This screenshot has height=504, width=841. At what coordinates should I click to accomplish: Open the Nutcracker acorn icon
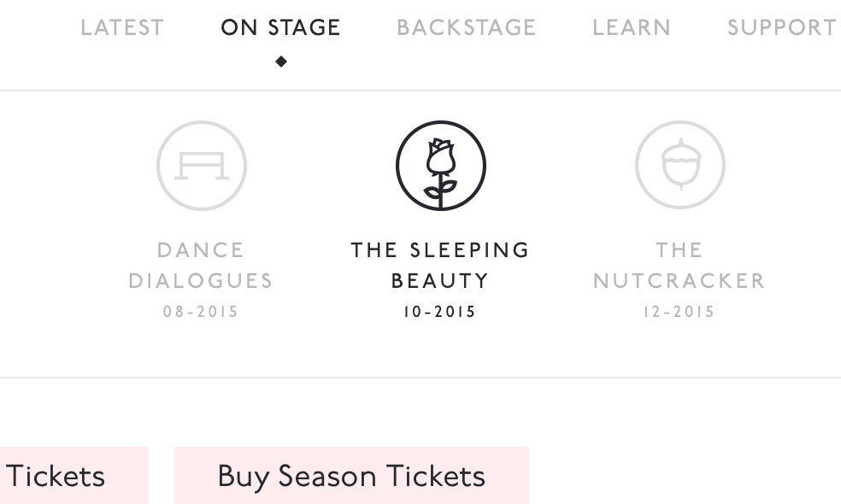pos(679,167)
